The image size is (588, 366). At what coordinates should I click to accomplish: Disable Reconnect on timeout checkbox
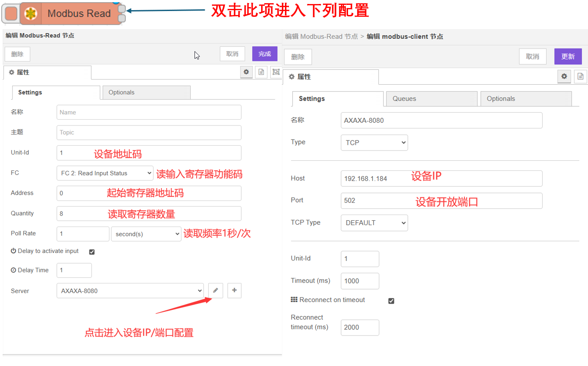point(391,301)
